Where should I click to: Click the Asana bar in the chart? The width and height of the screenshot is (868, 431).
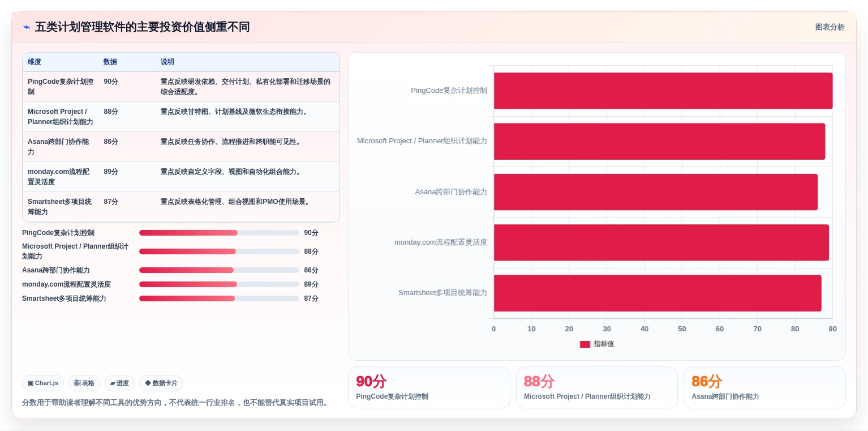click(x=655, y=192)
